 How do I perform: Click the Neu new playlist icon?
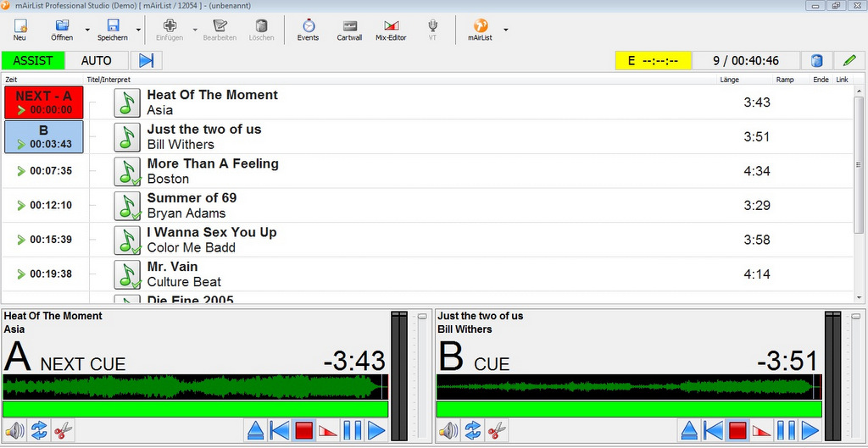point(20,25)
